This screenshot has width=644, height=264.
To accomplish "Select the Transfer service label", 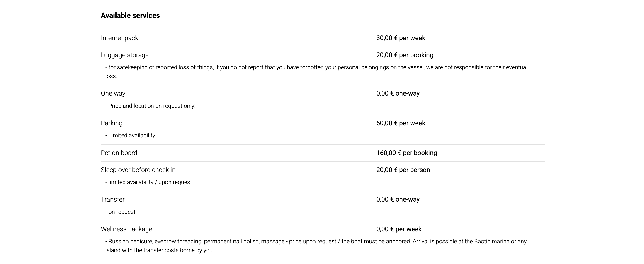I will pos(112,200).
